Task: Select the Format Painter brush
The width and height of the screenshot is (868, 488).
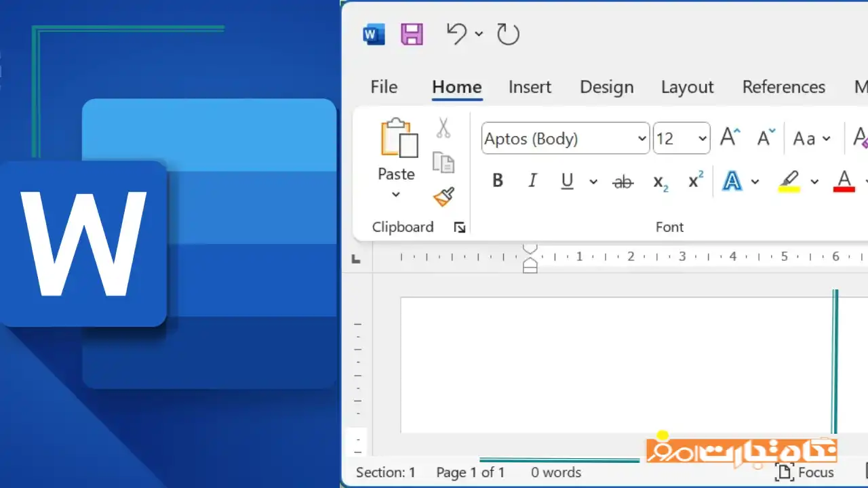Action: click(443, 197)
